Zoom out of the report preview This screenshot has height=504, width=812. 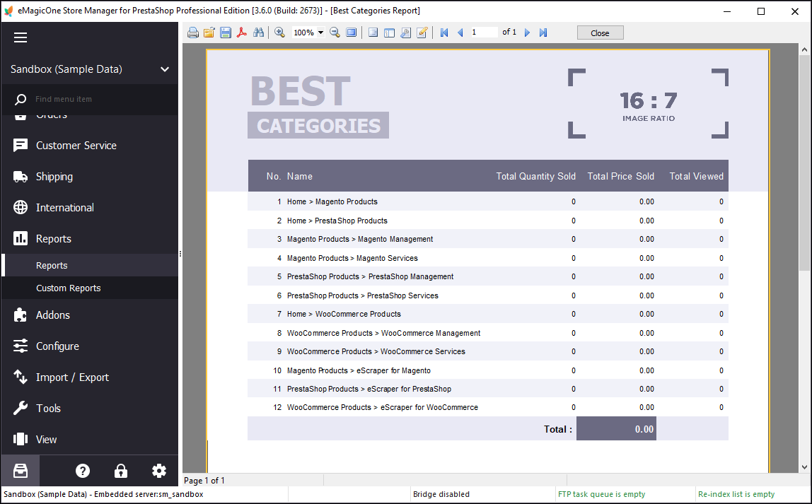[335, 33]
